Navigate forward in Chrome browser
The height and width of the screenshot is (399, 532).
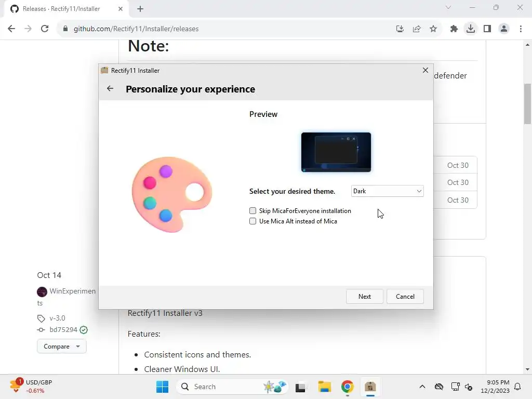click(28, 29)
